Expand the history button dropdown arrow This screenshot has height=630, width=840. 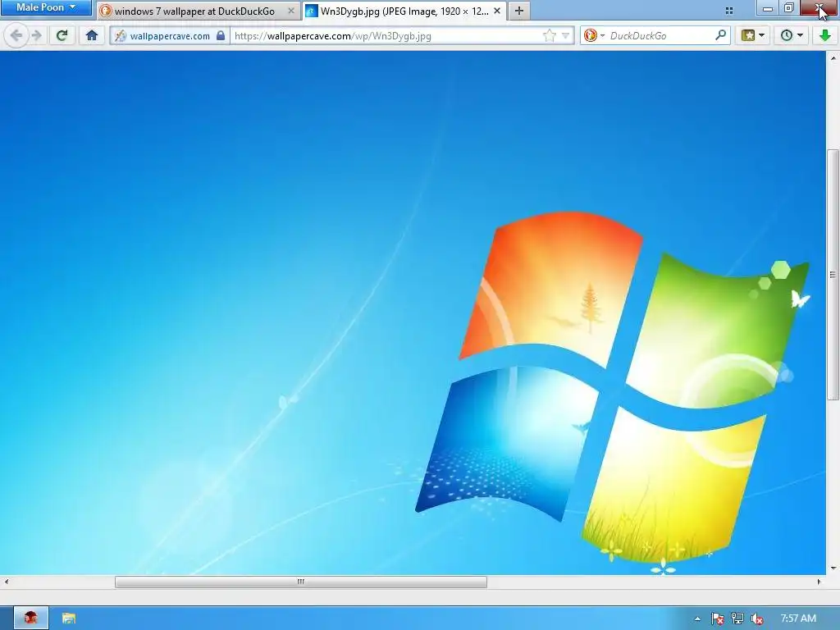click(801, 36)
